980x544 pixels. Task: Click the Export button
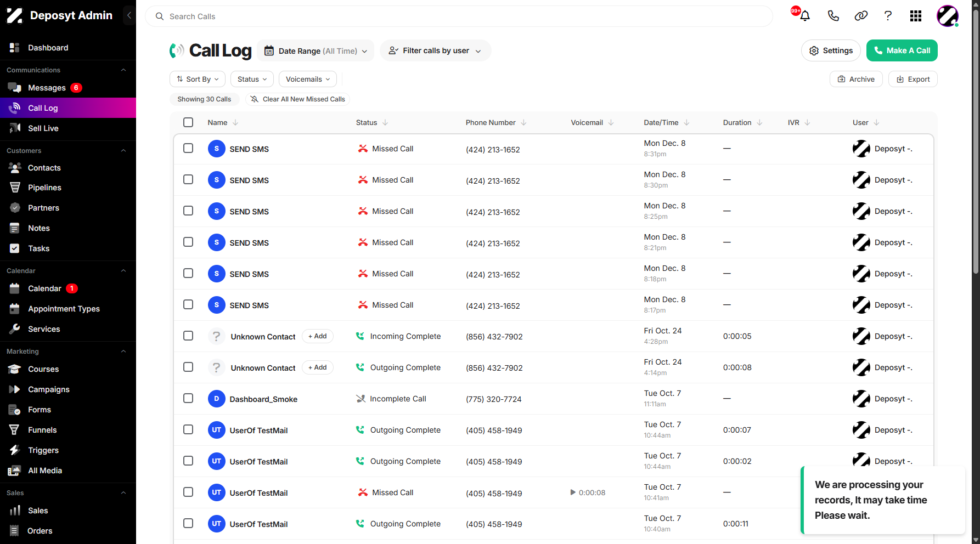(x=913, y=79)
